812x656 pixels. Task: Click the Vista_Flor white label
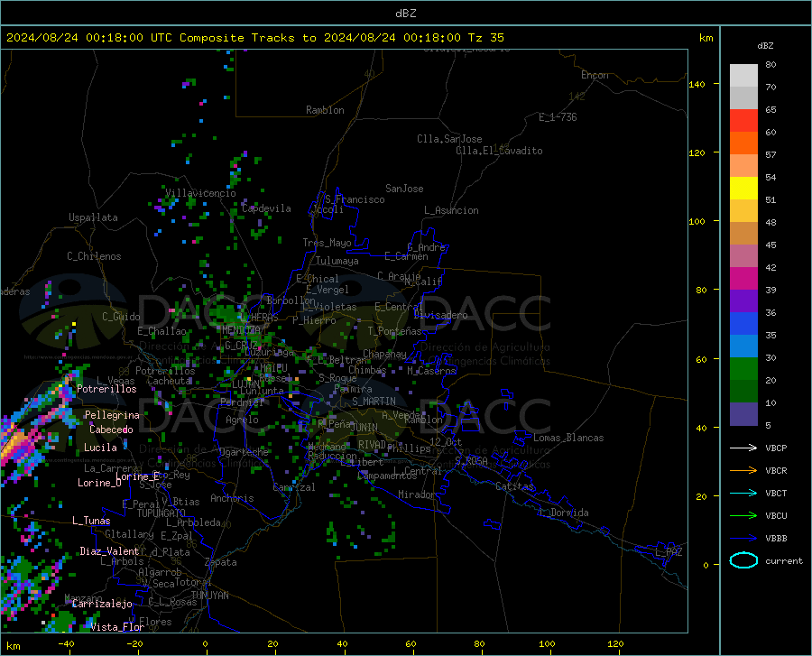point(117,627)
